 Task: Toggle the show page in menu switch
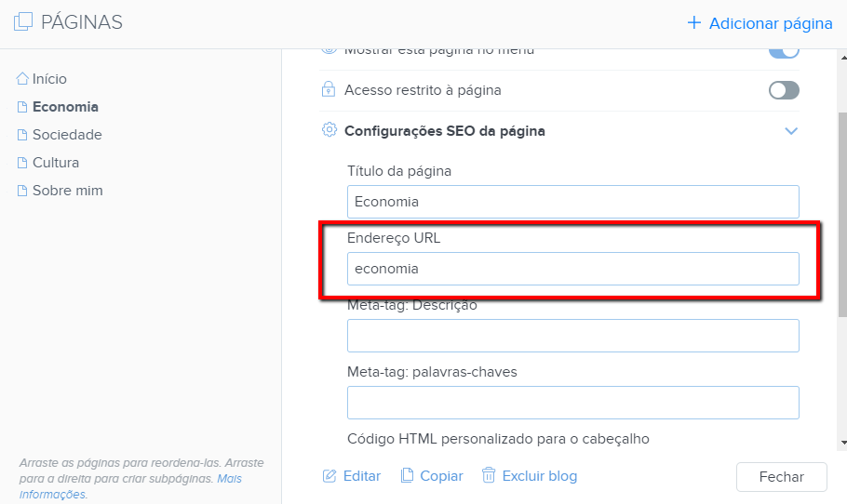click(x=784, y=53)
